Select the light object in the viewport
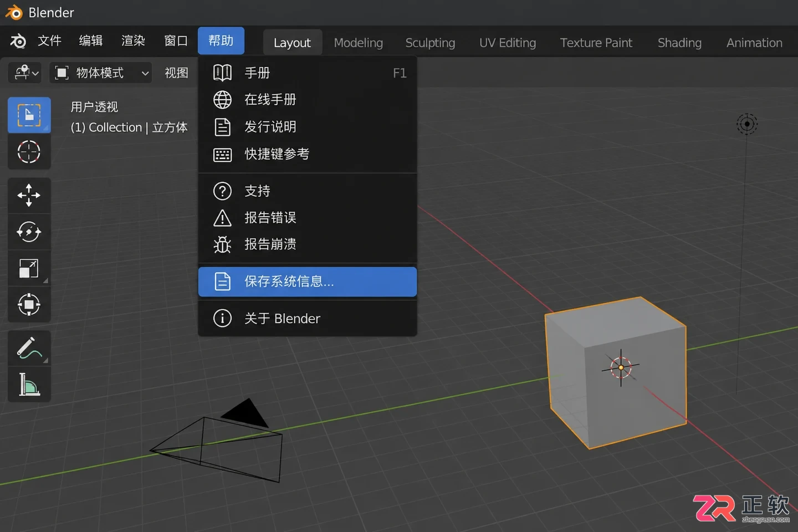798x532 pixels. click(x=747, y=124)
